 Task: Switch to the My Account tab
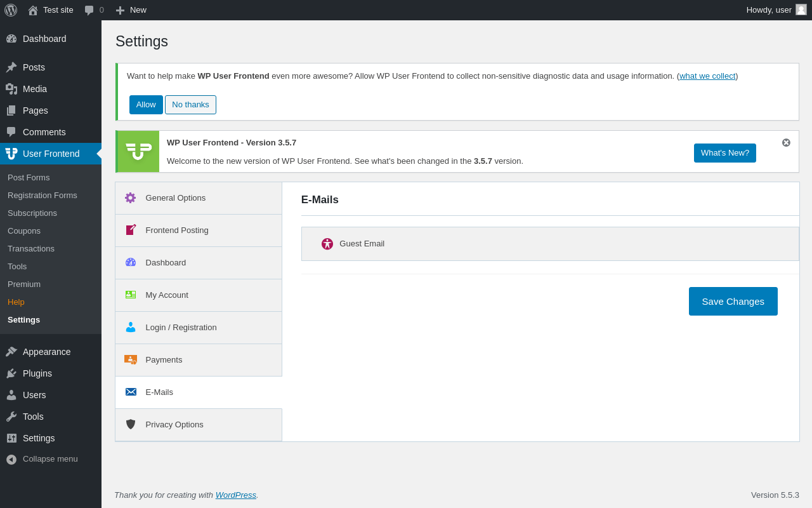click(167, 295)
